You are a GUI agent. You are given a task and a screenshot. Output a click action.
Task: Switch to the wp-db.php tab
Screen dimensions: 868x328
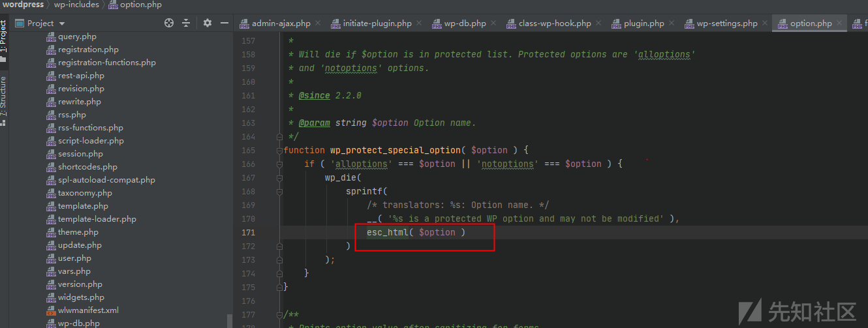(465, 23)
